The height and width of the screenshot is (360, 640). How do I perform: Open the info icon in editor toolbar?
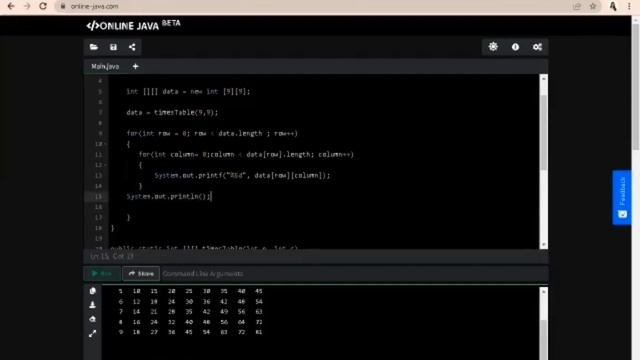pyautogui.click(x=515, y=47)
